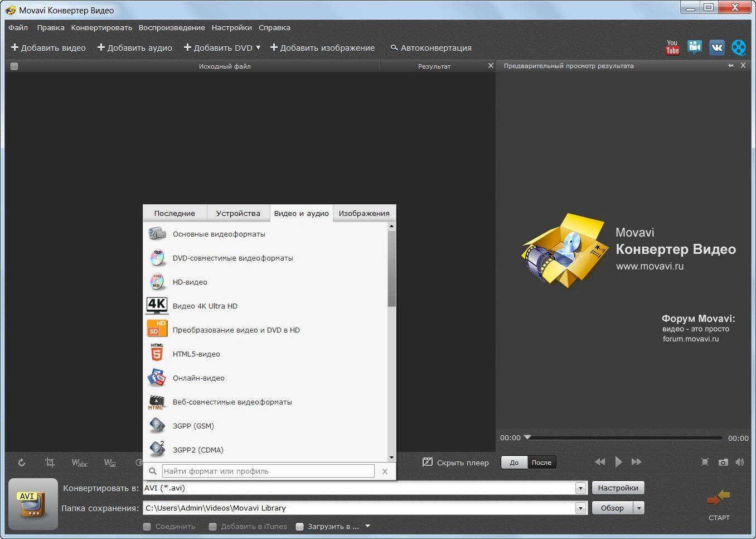Viewport: 756px width, 539px height.
Task: Choose 3GPP (GSM) format
Action: tap(265, 426)
